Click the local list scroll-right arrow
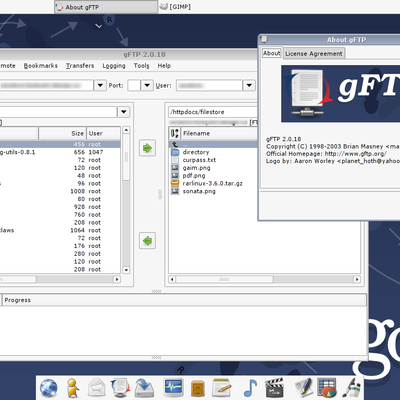Screen dimensions: 400x400 117,279
